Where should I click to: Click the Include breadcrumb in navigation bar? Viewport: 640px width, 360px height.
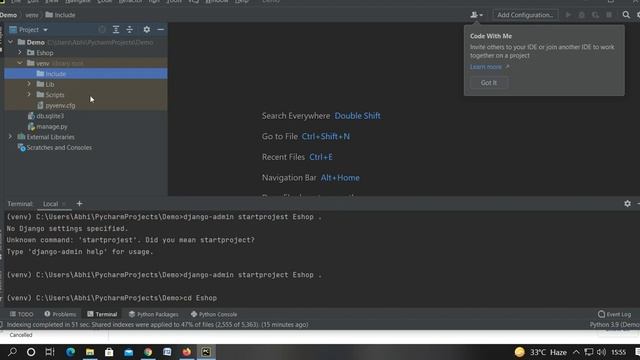click(60, 15)
